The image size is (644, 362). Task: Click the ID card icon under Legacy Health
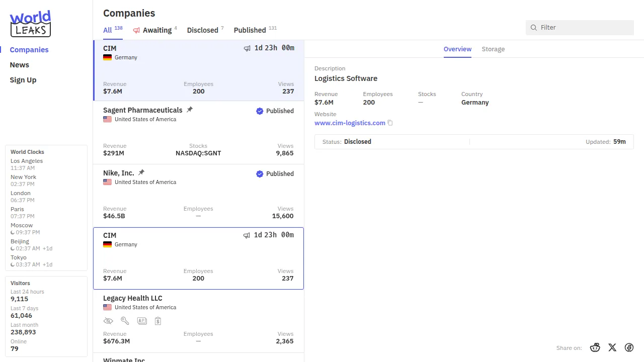pos(142,321)
